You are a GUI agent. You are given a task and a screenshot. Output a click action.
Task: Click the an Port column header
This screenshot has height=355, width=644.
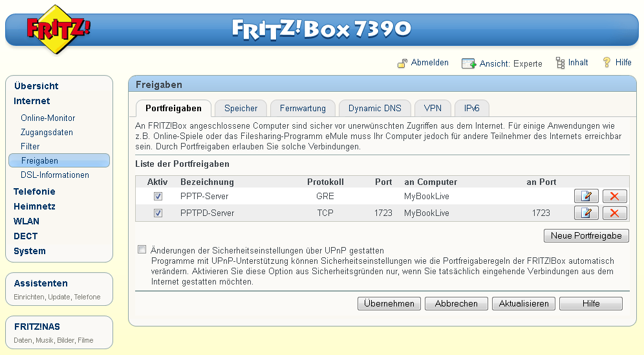coord(541,182)
